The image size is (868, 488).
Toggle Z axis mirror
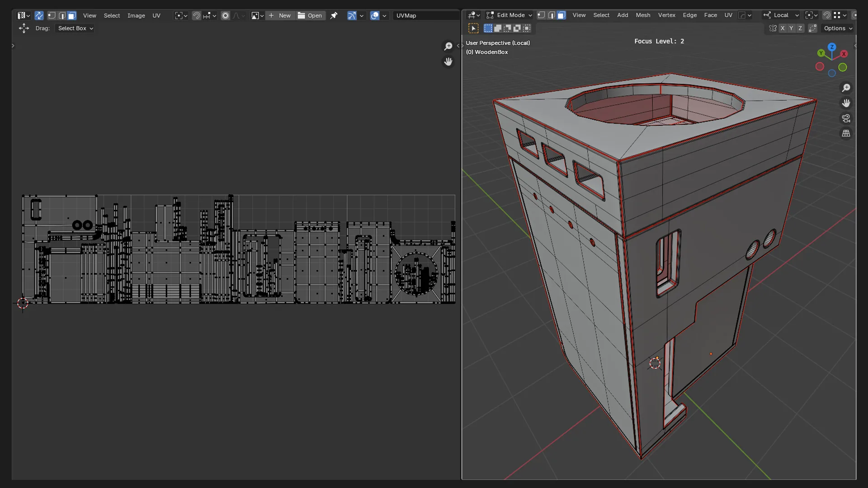pyautogui.click(x=800, y=28)
